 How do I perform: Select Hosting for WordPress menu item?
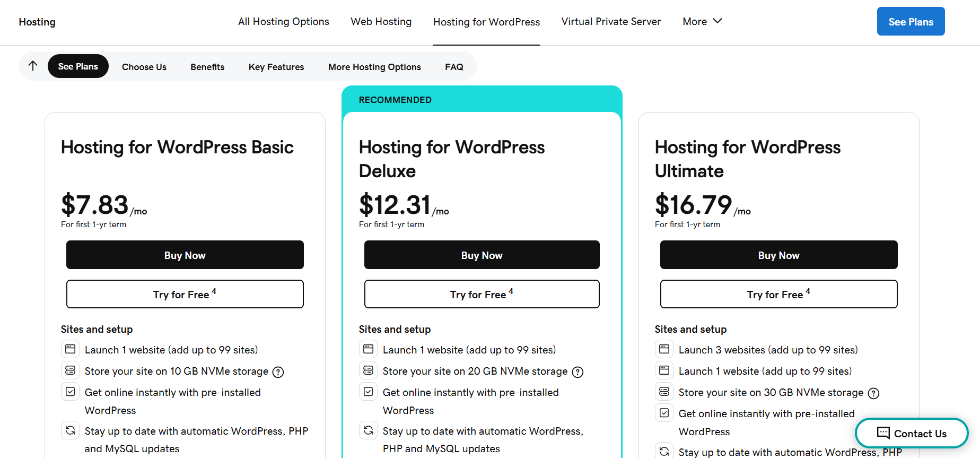click(486, 22)
